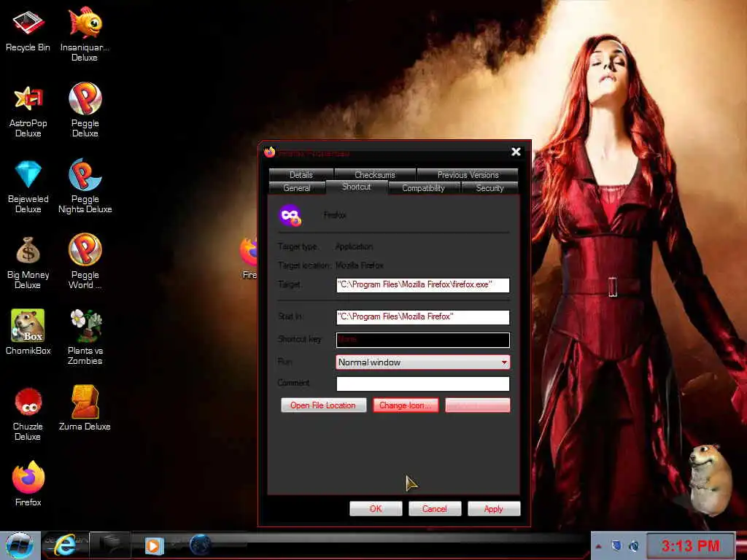Click the Apply button
747x560 pixels.
coord(494,508)
